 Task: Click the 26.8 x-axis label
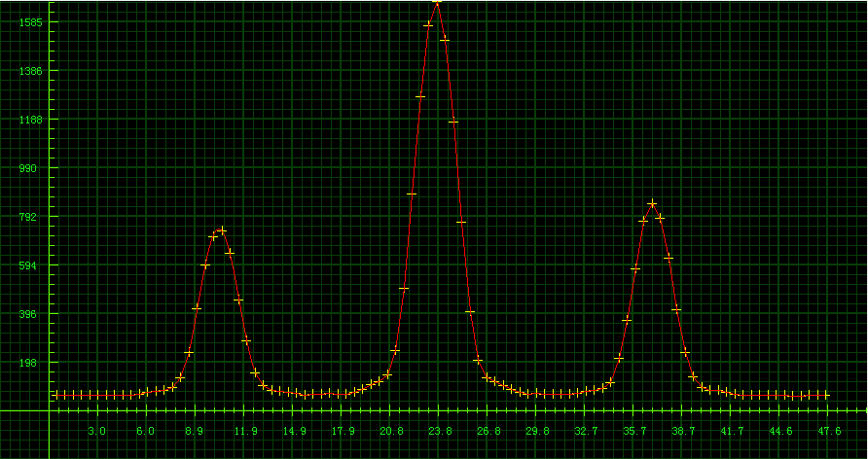(489, 432)
